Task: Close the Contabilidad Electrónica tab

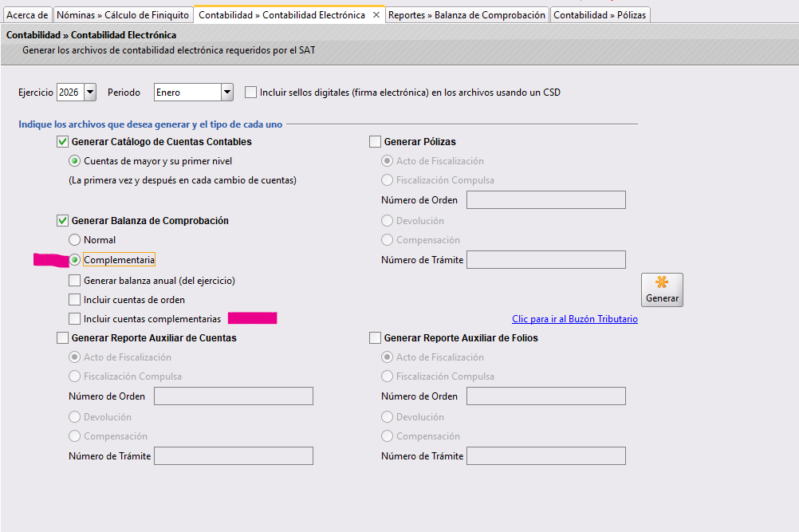Action: click(x=376, y=15)
